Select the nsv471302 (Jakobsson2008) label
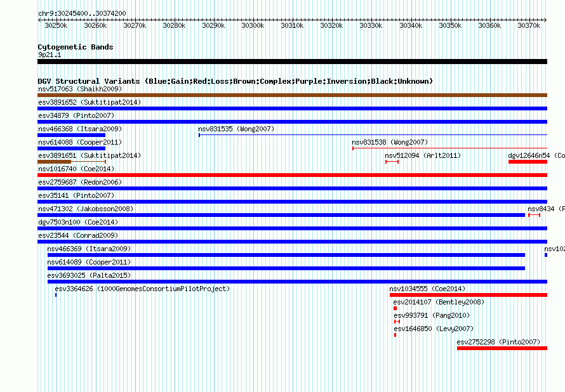The image size is (565, 392). tap(86, 209)
